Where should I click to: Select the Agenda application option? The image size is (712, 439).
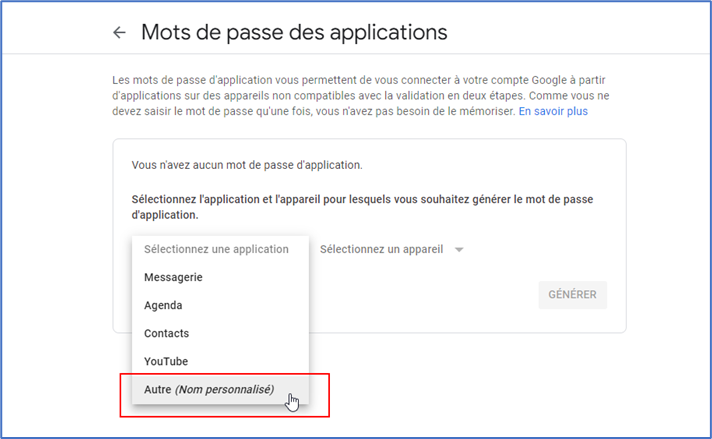(163, 305)
